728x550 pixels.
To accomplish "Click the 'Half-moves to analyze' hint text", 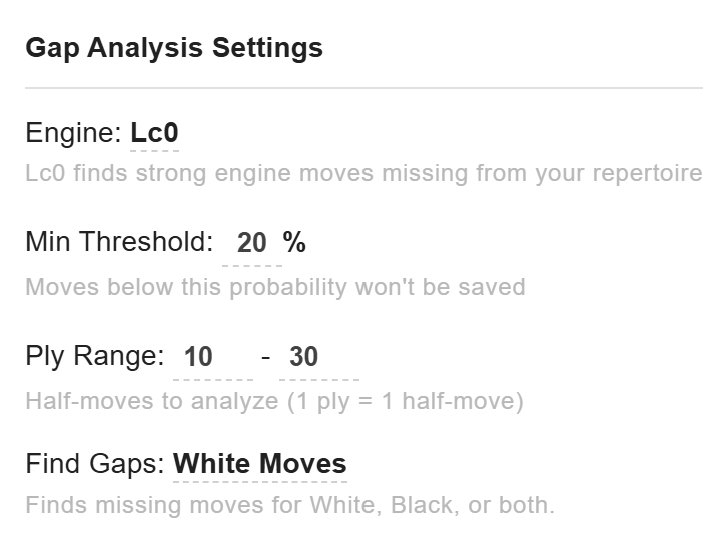I will point(150,402).
